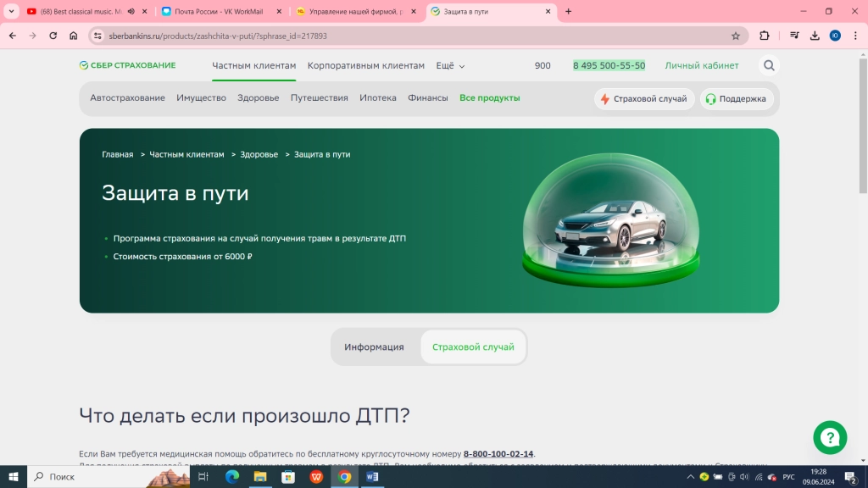Switch to the Управление нашей фирмой tab
The width and height of the screenshot is (868, 488).
coord(354,11)
